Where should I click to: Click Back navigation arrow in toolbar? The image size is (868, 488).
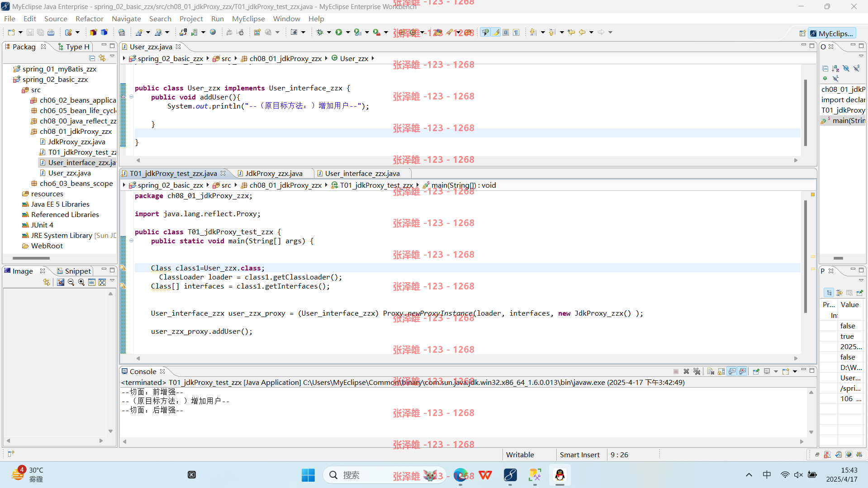[x=582, y=32]
